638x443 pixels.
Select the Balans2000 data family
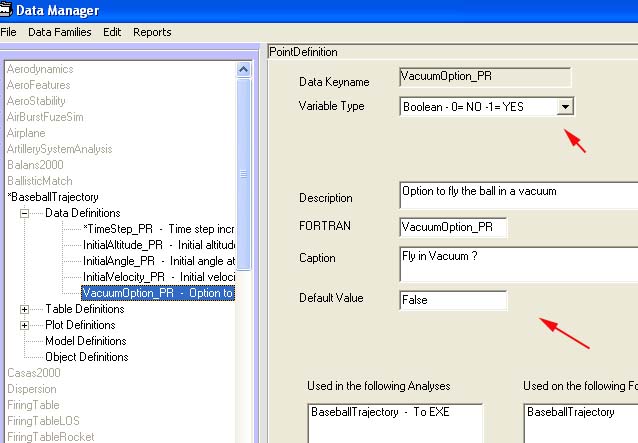point(35,165)
